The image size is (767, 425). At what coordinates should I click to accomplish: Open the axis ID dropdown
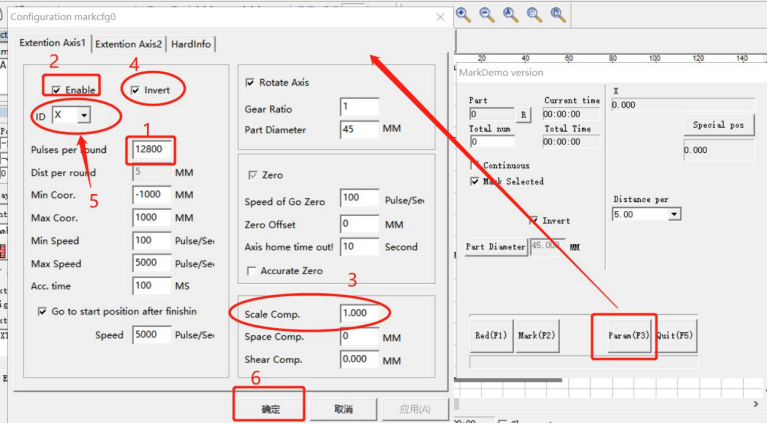point(83,116)
